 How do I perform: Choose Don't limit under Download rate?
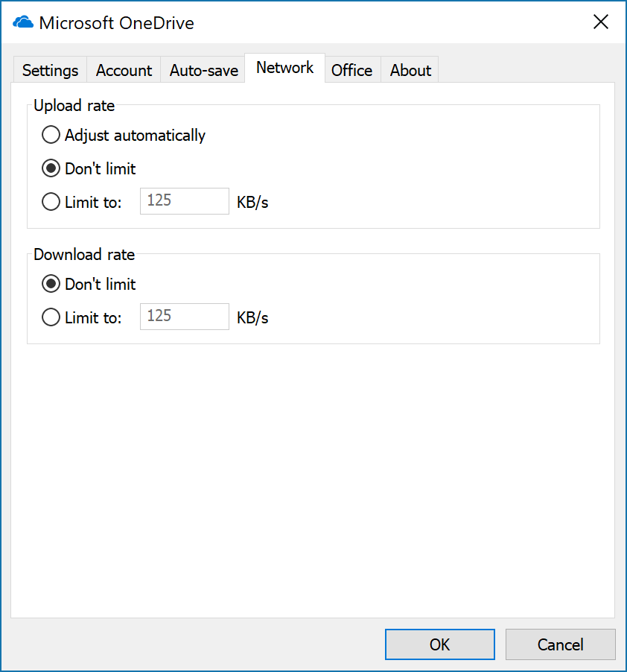click(51, 284)
